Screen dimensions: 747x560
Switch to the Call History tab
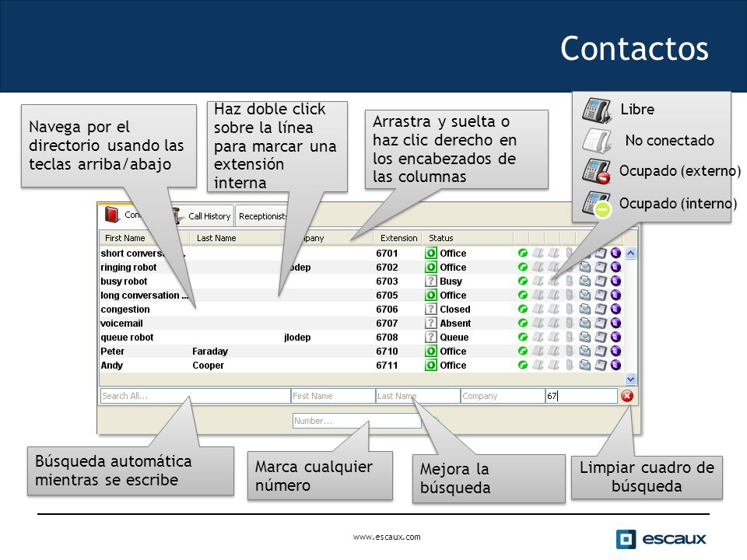tap(203, 216)
